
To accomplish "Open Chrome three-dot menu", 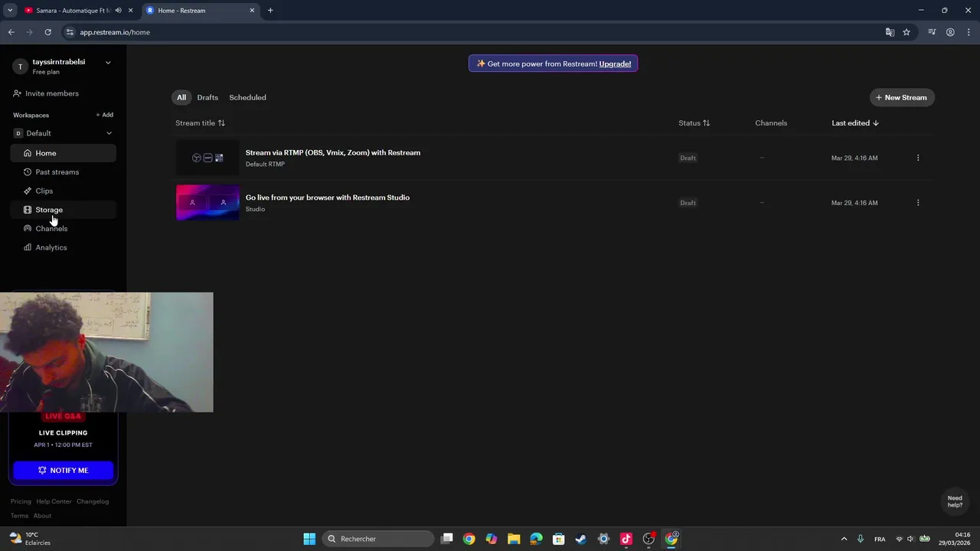I will point(969,32).
